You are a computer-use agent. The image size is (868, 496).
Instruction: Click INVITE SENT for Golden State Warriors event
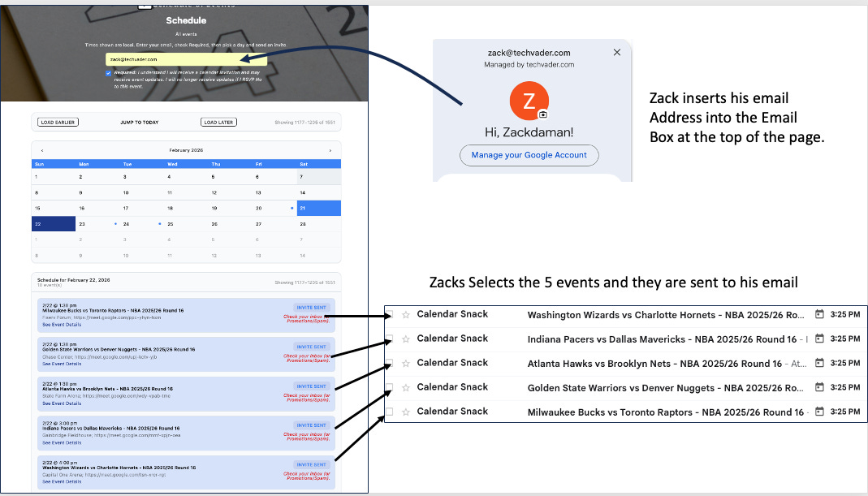312,347
